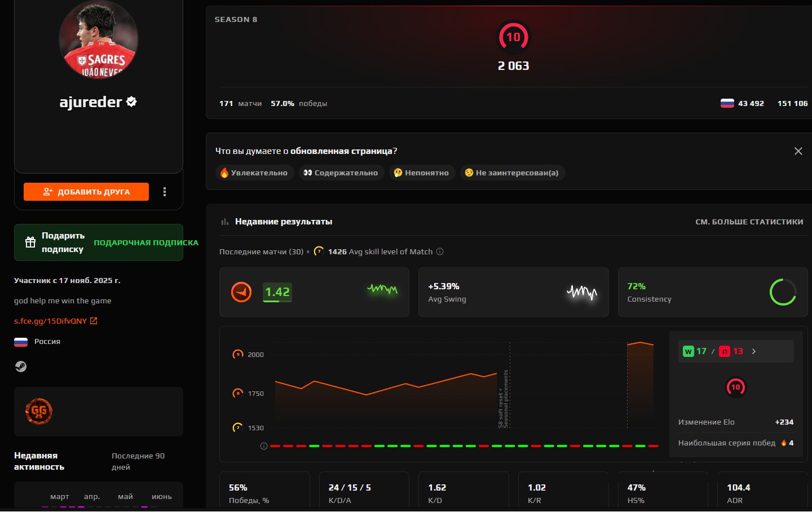Image resolution: width=812 pixels, height=512 pixels.
Task: Click the 1.62 K/D stat
Action: (x=437, y=488)
